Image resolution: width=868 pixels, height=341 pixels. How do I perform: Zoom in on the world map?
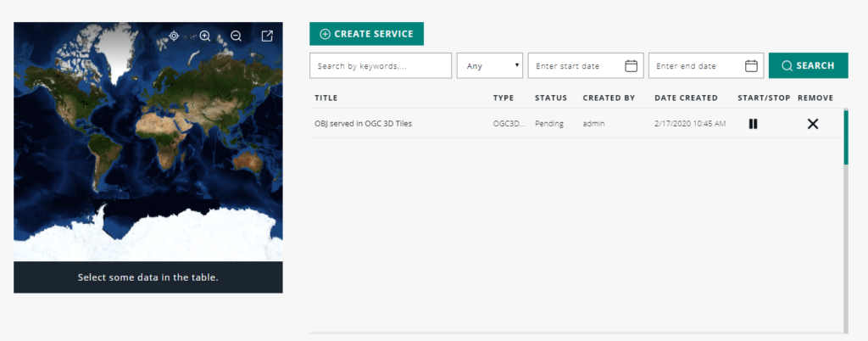point(205,36)
